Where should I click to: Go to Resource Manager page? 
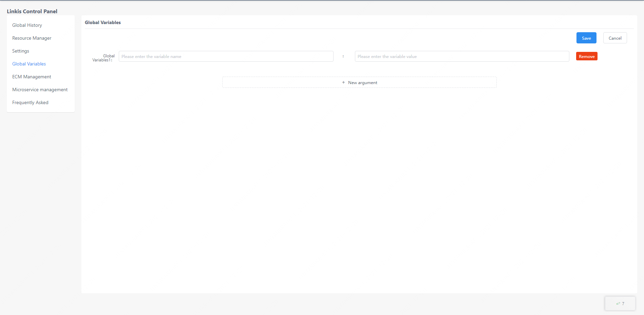point(32,38)
